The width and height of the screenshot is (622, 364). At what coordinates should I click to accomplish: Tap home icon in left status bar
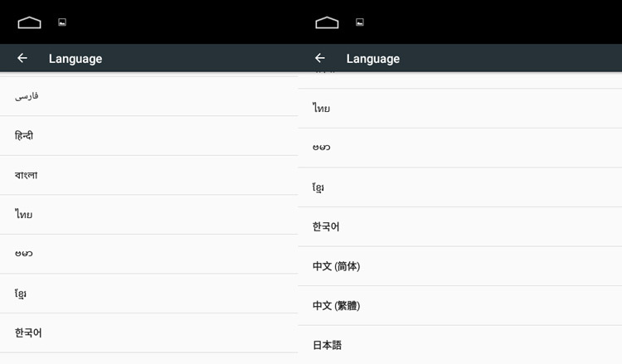click(x=29, y=22)
